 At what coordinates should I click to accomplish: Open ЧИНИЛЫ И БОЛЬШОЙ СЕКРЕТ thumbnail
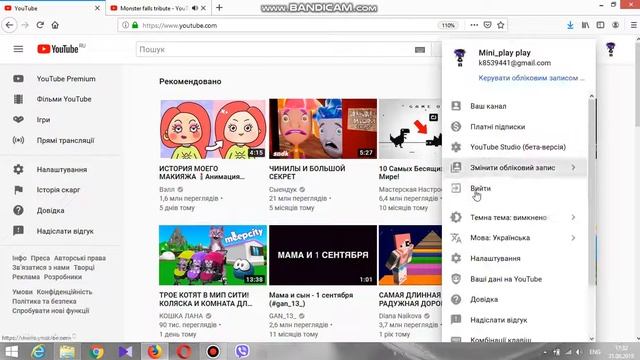coord(323,129)
